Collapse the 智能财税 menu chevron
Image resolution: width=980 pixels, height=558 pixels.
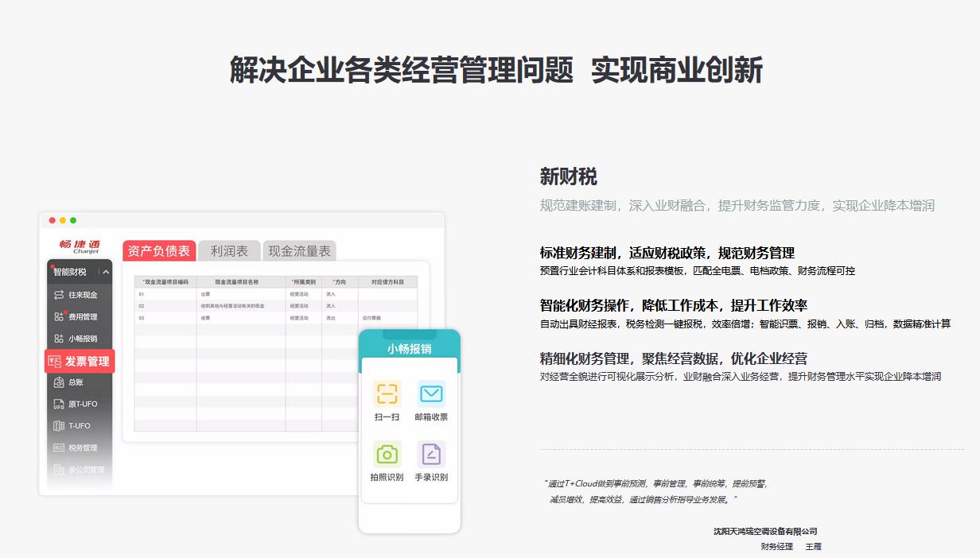[106, 272]
